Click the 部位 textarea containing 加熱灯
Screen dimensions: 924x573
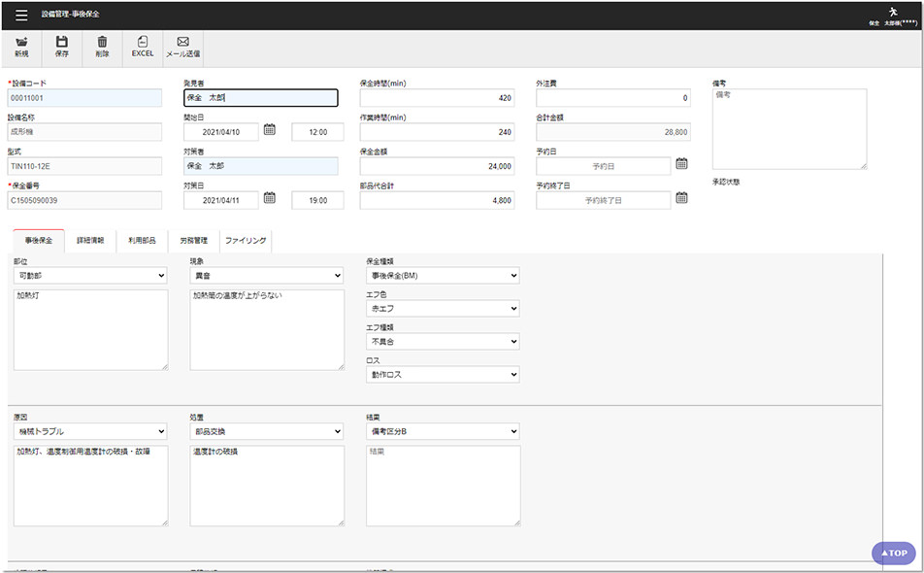(91, 330)
